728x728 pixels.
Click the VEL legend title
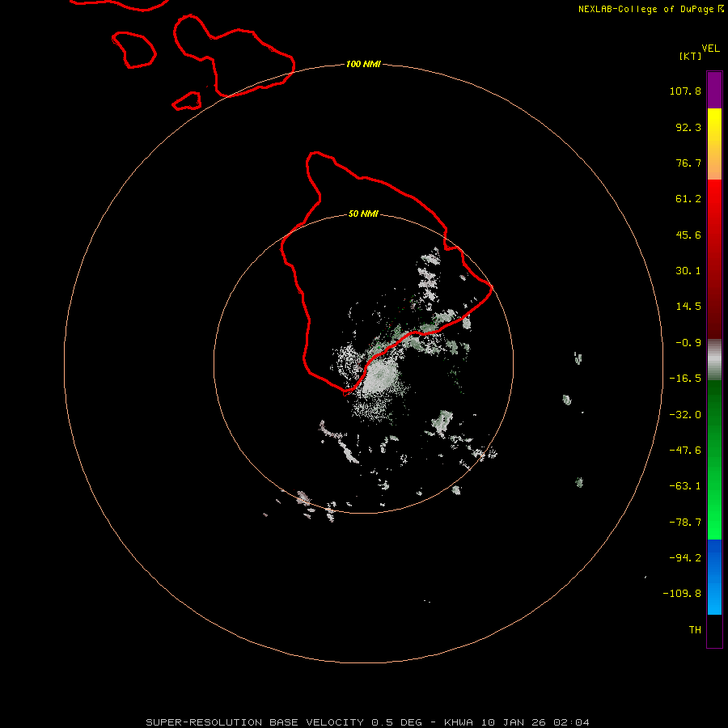point(710,48)
